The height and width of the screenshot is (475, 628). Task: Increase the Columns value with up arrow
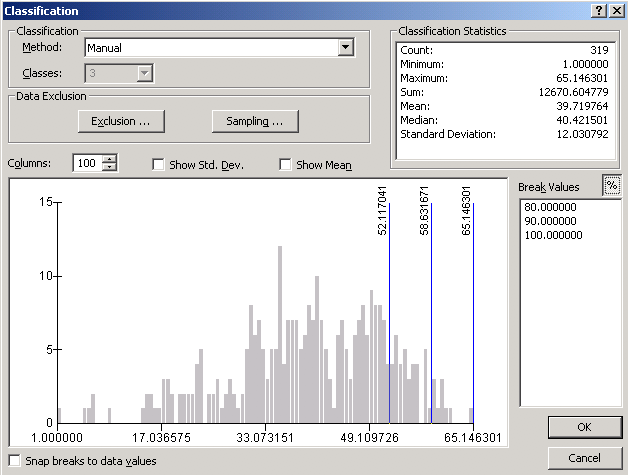click(110, 159)
